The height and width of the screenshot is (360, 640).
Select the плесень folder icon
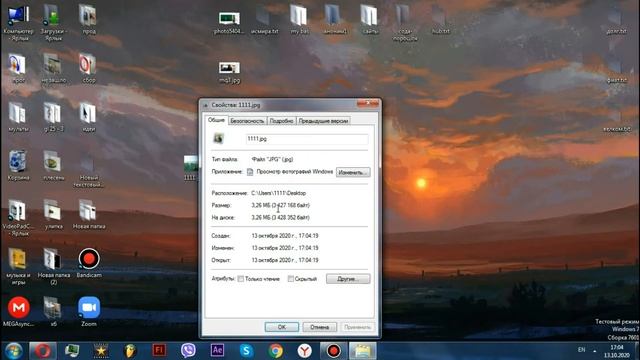click(53, 162)
